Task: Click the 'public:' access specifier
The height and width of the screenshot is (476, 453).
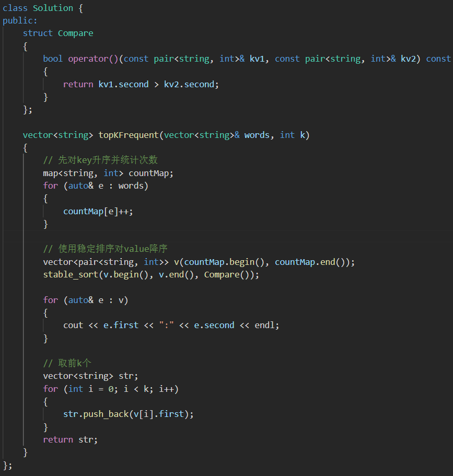Action: click(20, 21)
